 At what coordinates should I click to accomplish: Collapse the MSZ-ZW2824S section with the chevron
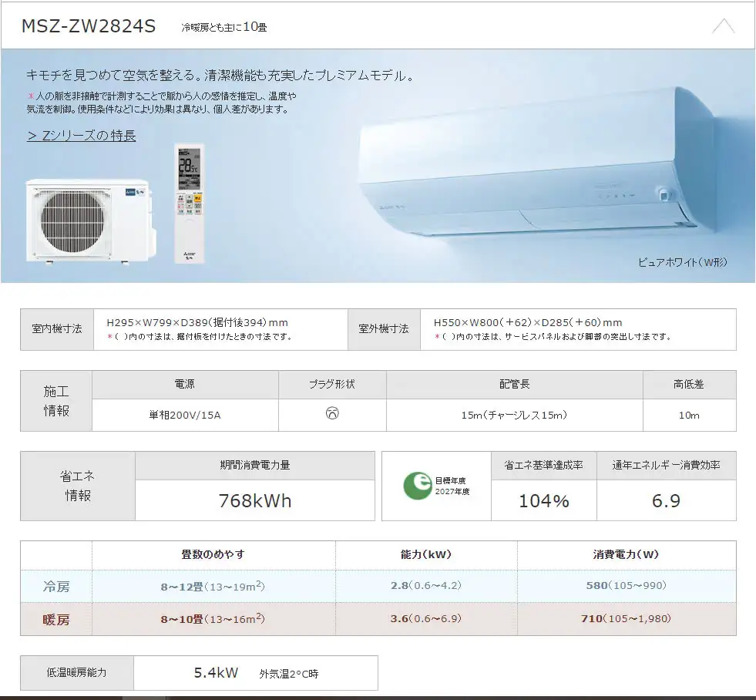click(723, 25)
